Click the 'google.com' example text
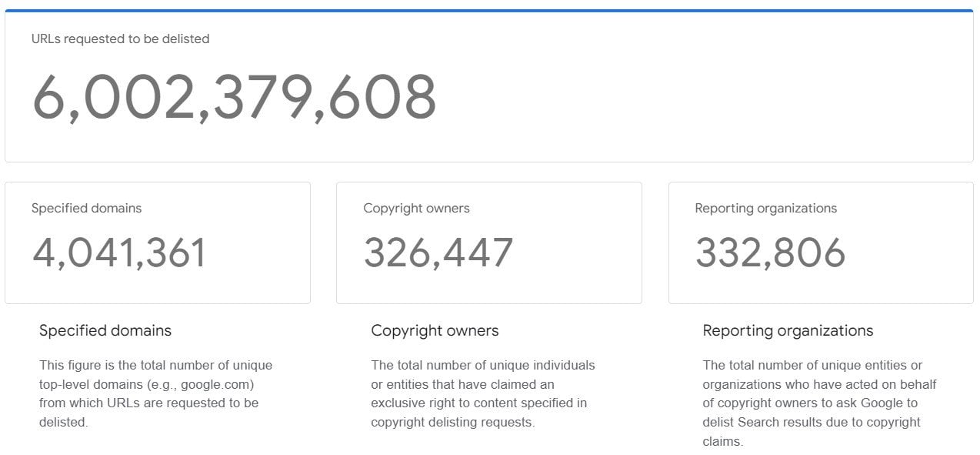Viewport: 980px width, 455px height. (218, 383)
